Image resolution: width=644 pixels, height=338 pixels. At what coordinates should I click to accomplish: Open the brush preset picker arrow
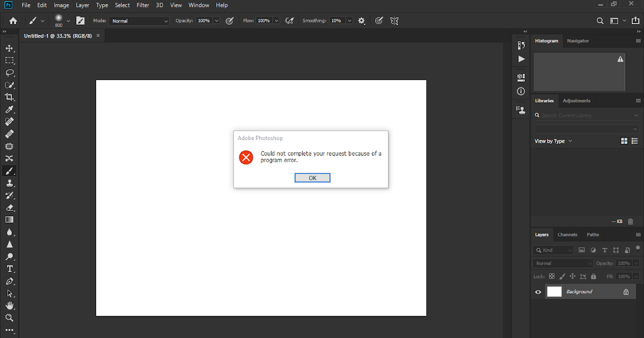pyautogui.click(x=68, y=21)
